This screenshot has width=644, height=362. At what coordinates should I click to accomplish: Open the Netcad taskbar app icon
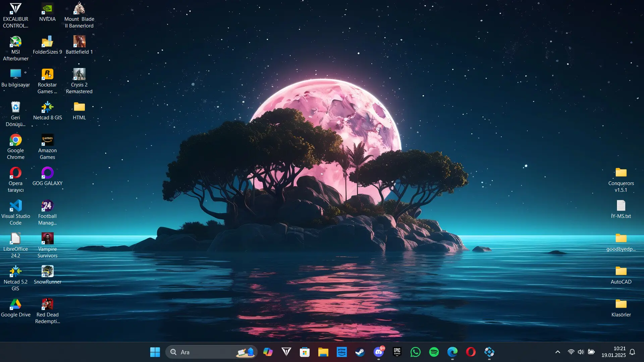[489, 352]
